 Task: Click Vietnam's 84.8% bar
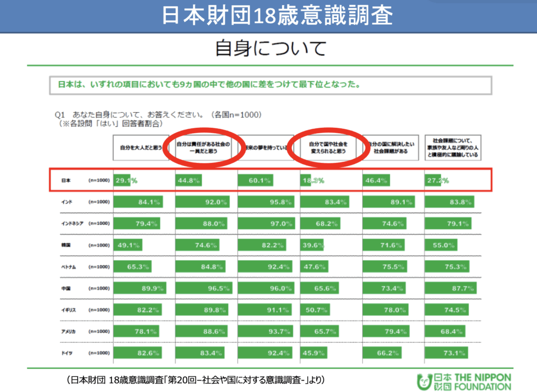(200, 267)
